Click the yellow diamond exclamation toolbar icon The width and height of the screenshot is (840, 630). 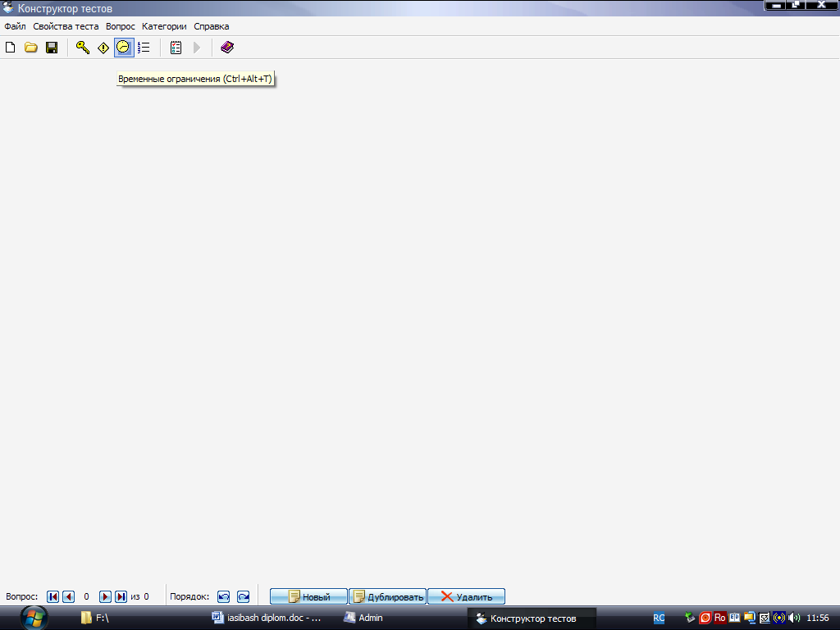(103, 48)
